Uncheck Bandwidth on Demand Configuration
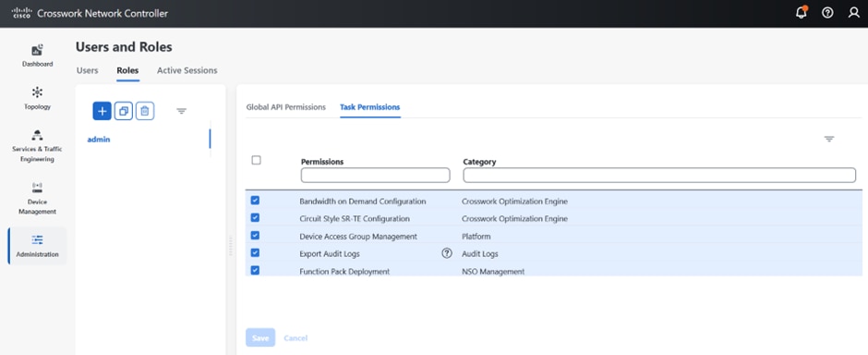Screen dimensions: 868x355 pos(255,201)
